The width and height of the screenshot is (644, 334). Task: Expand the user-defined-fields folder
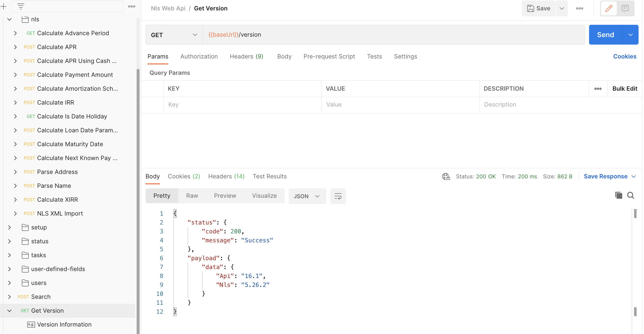click(x=9, y=269)
